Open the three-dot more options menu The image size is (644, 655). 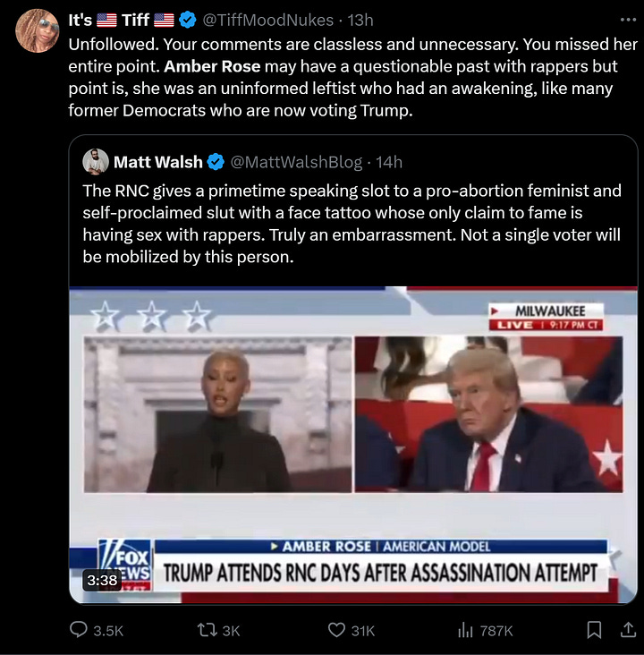tap(628, 20)
